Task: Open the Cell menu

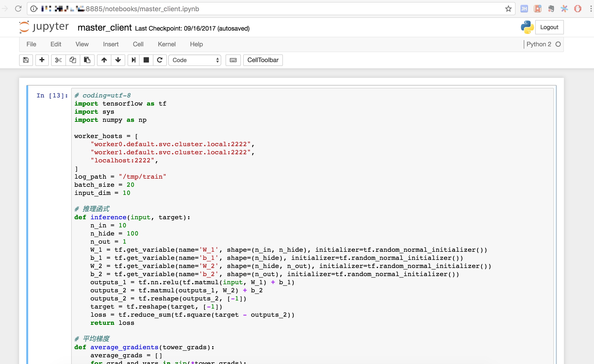Action: [x=138, y=44]
